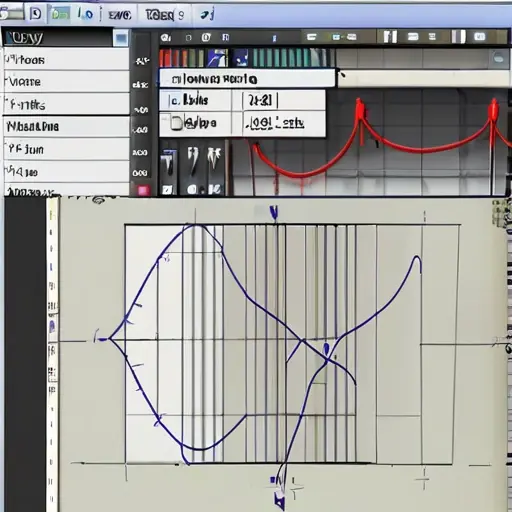512x512 pixels.
Task: Click the underlined value in second popup row
Action: click(275, 123)
